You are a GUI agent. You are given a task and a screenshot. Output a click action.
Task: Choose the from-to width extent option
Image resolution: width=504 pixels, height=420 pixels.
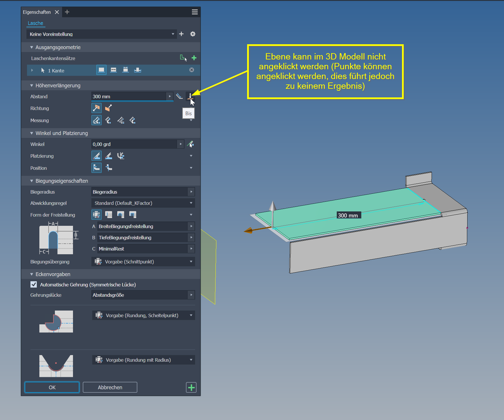(138, 70)
